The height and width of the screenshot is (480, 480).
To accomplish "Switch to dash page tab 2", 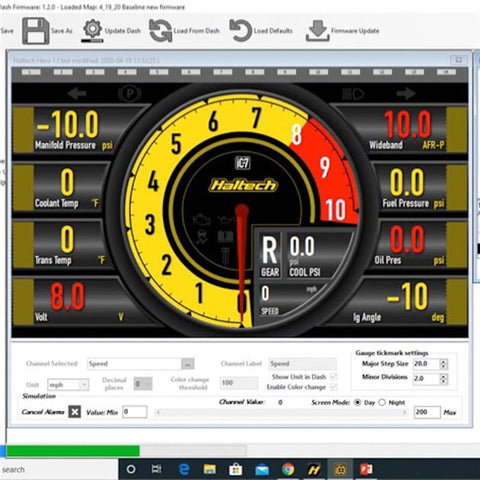I will tap(63, 72).
